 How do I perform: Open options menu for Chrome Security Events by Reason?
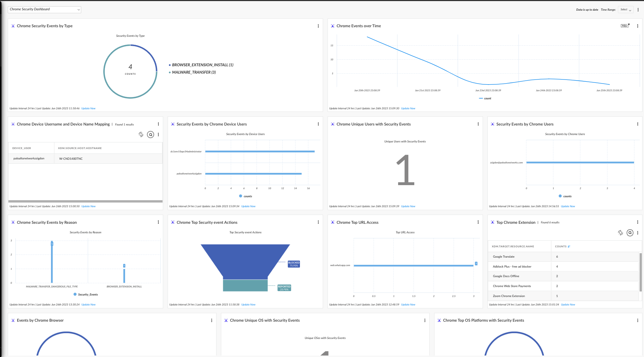158,222
